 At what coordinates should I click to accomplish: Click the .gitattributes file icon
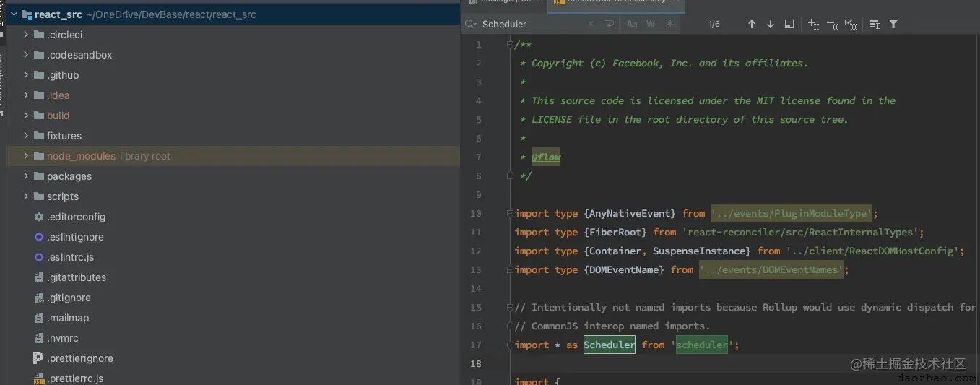pyautogui.click(x=39, y=277)
